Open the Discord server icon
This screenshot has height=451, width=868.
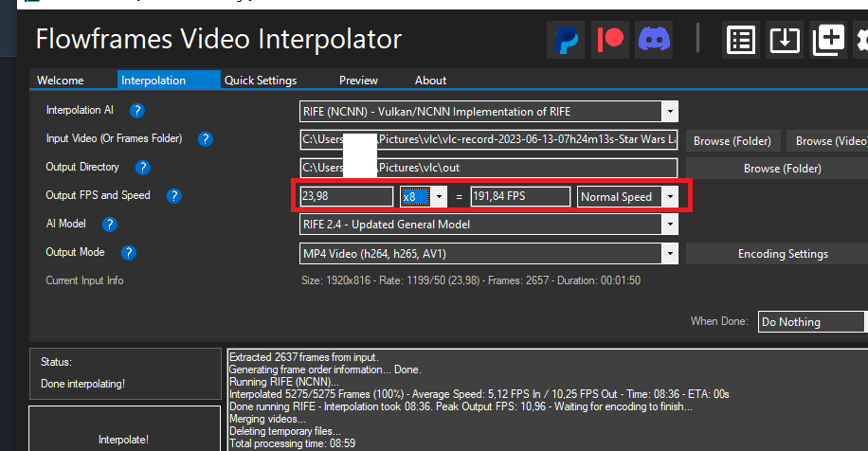click(x=656, y=40)
